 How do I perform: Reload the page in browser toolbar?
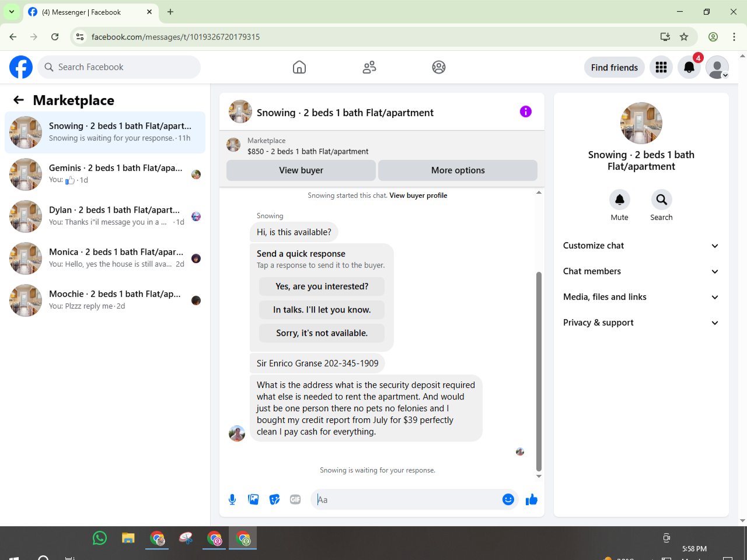click(55, 37)
